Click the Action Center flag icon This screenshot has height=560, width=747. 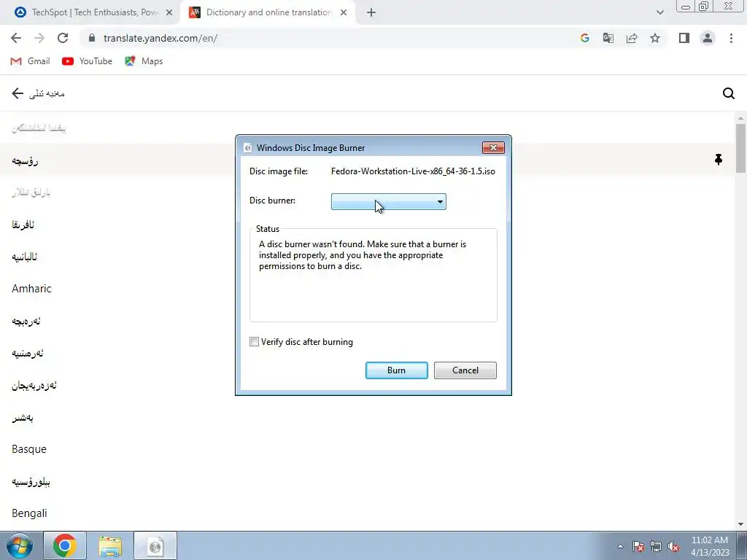pyautogui.click(x=638, y=546)
